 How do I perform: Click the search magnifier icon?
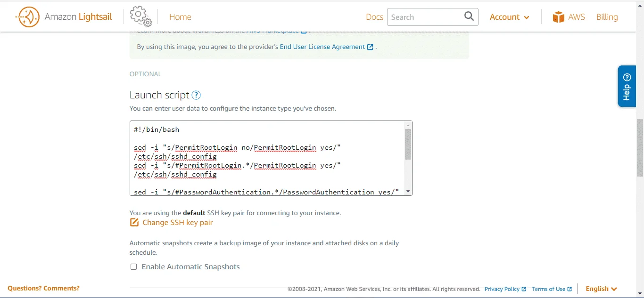[469, 16]
